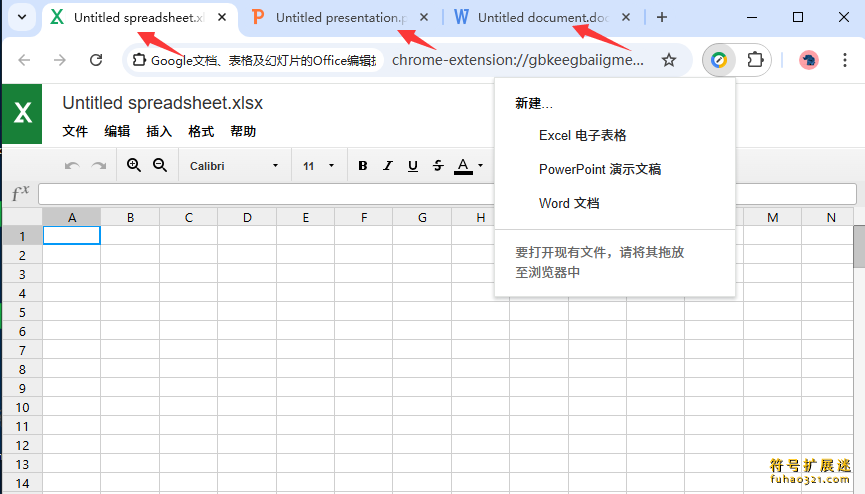Apply the text color A button

tap(463, 166)
